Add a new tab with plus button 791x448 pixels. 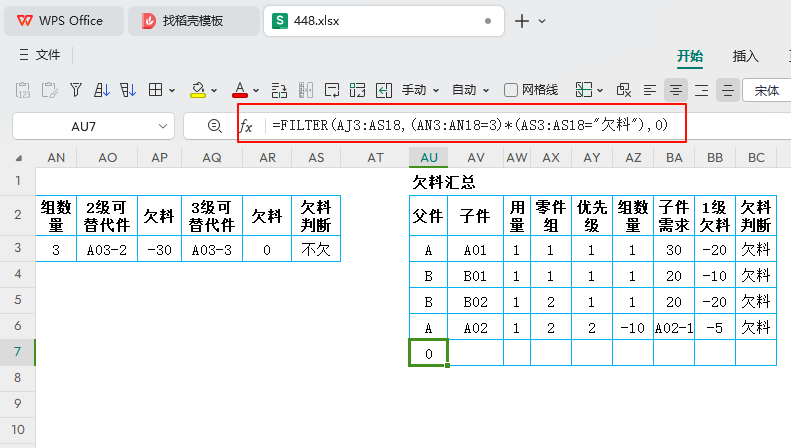click(x=522, y=21)
